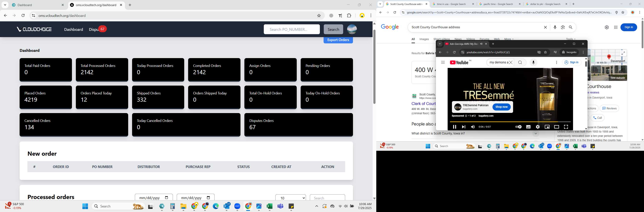Screen dimensions: 644x212
Task: Show hidden system tray icons chevron
Action: [317, 206]
